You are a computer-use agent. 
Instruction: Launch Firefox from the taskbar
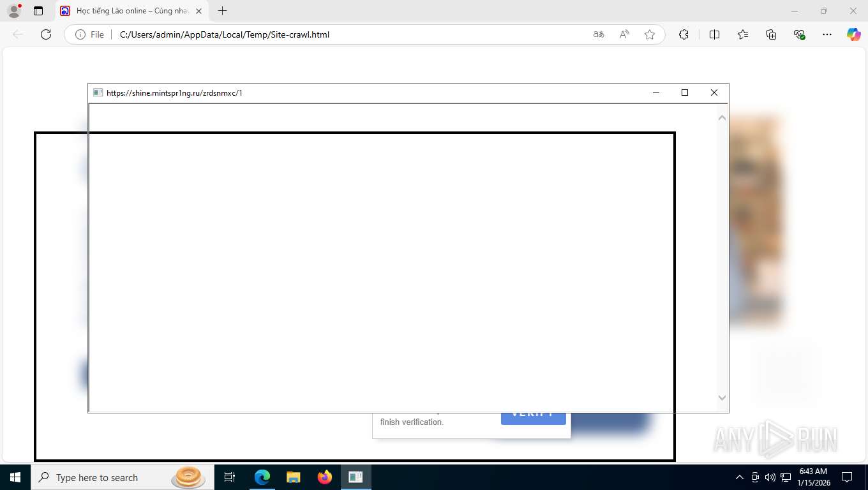[x=325, y=477]
